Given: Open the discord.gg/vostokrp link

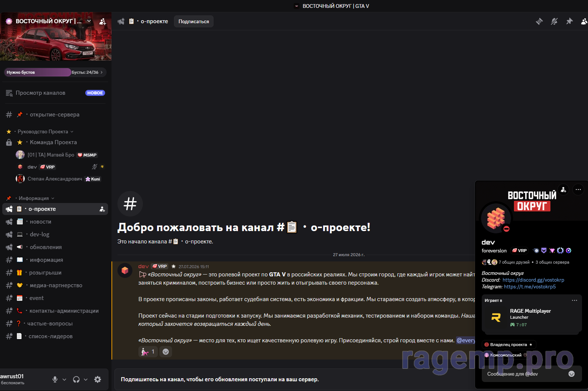Looking at the screenshot, I should pos(533,280).
